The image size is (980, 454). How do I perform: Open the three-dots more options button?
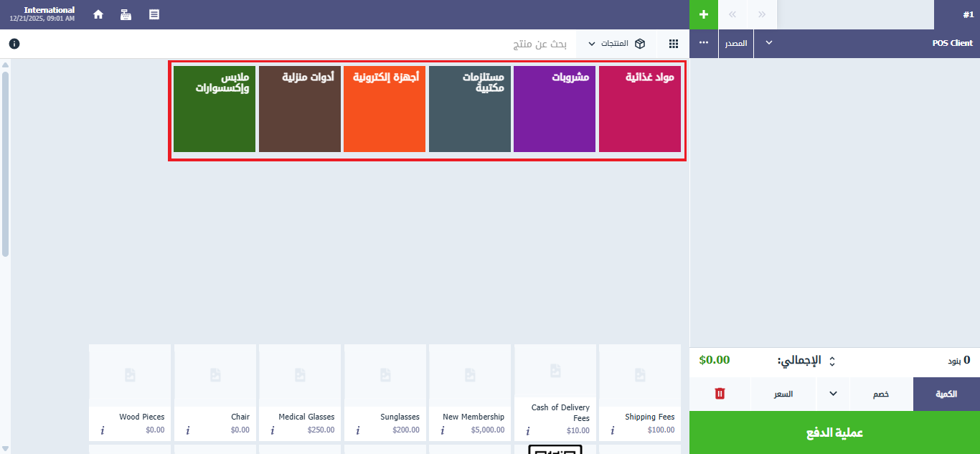(x=704, y=43)
